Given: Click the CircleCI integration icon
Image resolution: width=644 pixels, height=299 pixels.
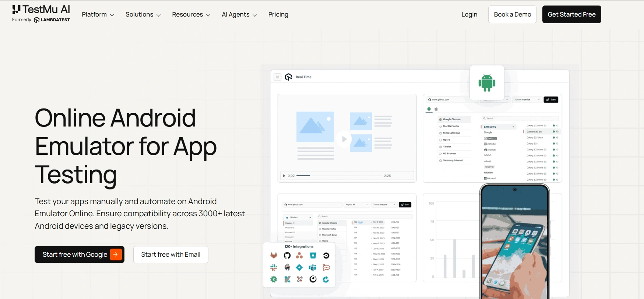Looking at the screenshot, I should click(x=326, y=256).
